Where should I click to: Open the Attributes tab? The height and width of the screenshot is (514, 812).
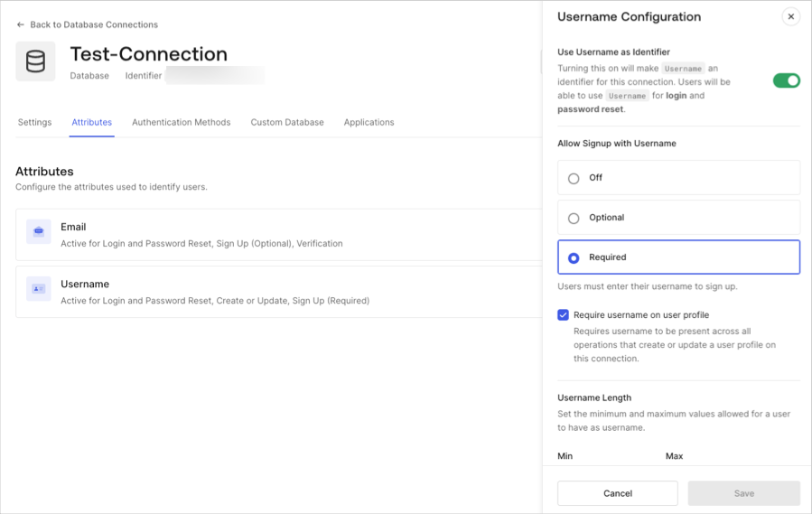click(91, 122)
